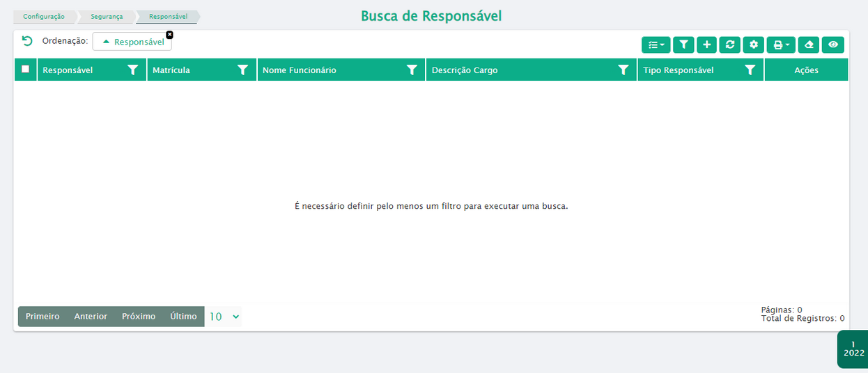Filter by the Tipo Responsável column
The width and height of the screenshot is (868, 373).
(750, 70)
